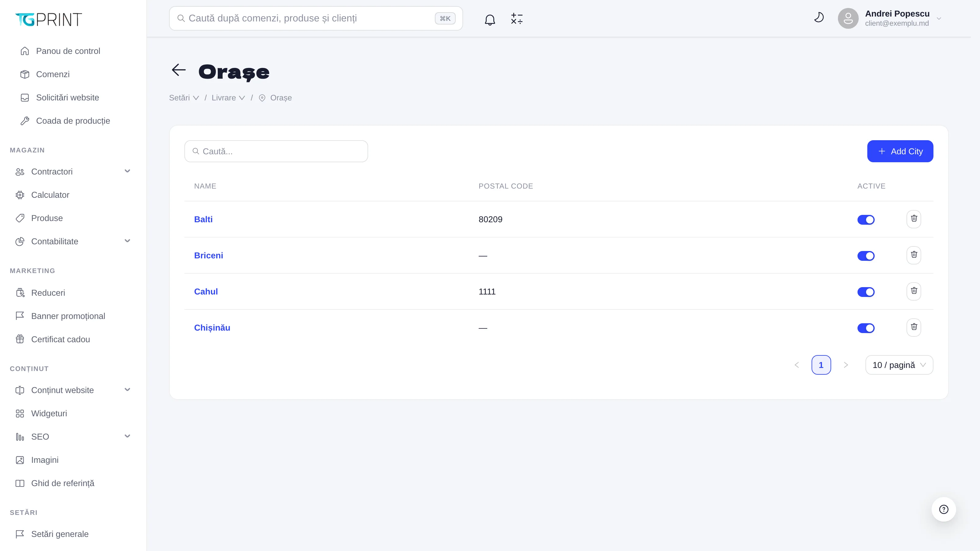Open Coada de producție
This screenshot has height=551, width=980.
click(x=73, y=121)
